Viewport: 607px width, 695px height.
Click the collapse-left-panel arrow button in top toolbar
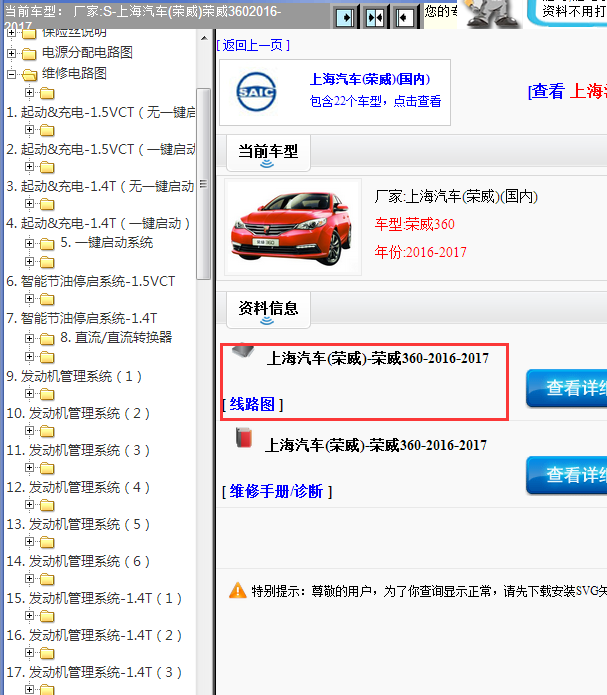(404, 18)
